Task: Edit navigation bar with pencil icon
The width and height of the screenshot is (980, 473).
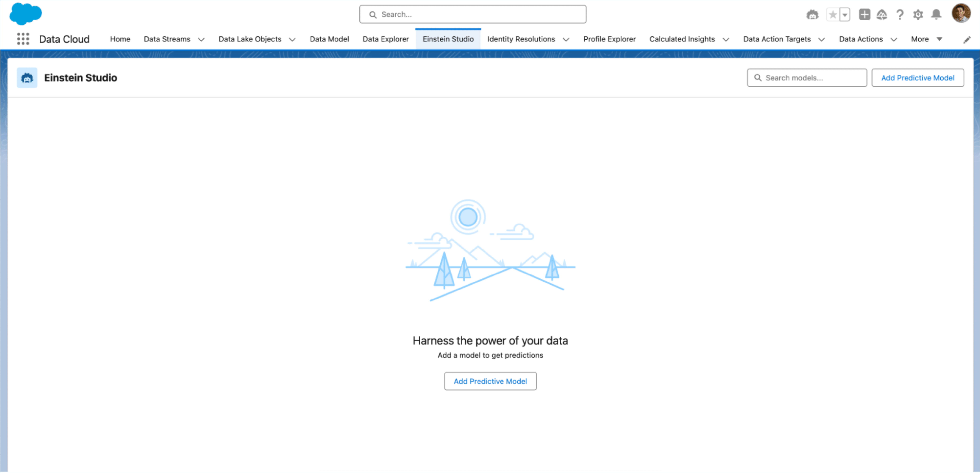Action: click(967, 40)
